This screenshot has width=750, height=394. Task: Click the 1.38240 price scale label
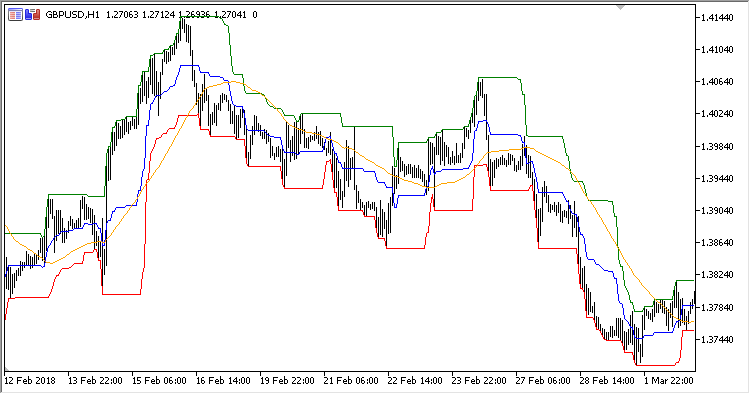(717, 275)
